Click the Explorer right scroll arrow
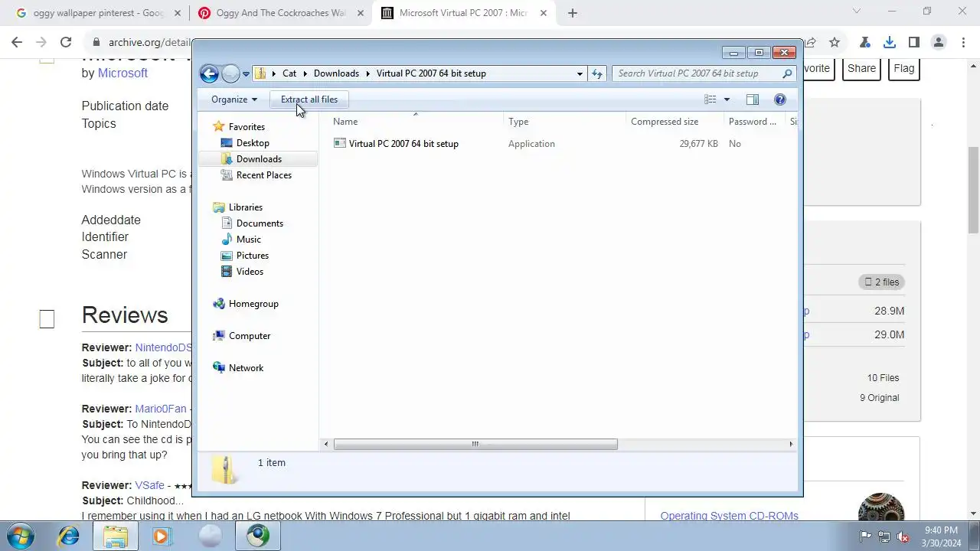The width and height of the screenshot is (980, 551). click(x=791, y=444)
